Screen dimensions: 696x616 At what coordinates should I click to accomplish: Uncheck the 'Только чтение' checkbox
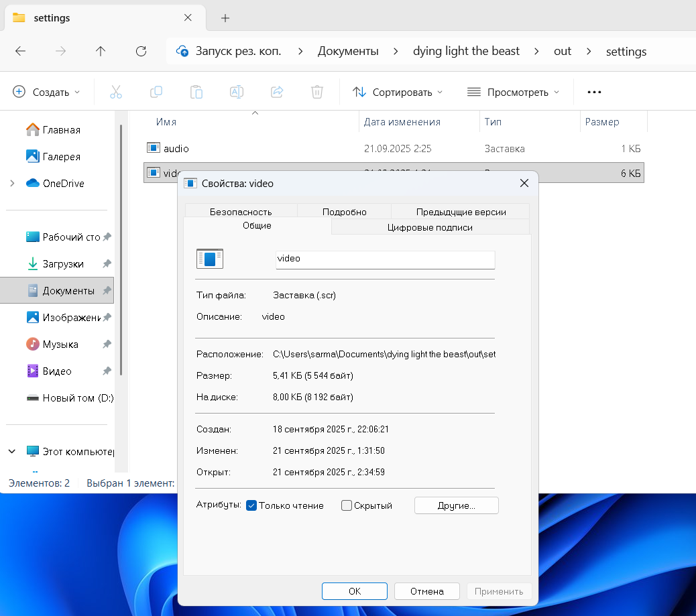point(252,505)
